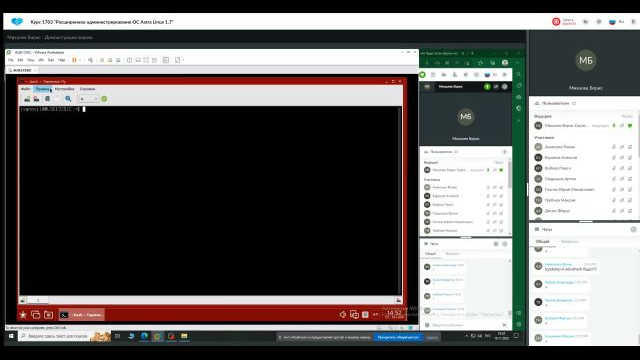Click the Task View icon in Windows taskbar
The image size is (640, 360).
pyautogui.click(x=118, y=336)
